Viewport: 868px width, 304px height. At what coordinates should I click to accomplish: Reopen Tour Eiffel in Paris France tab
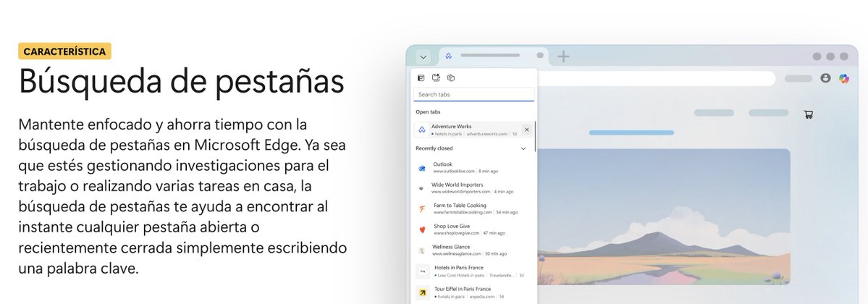[474, 292]
